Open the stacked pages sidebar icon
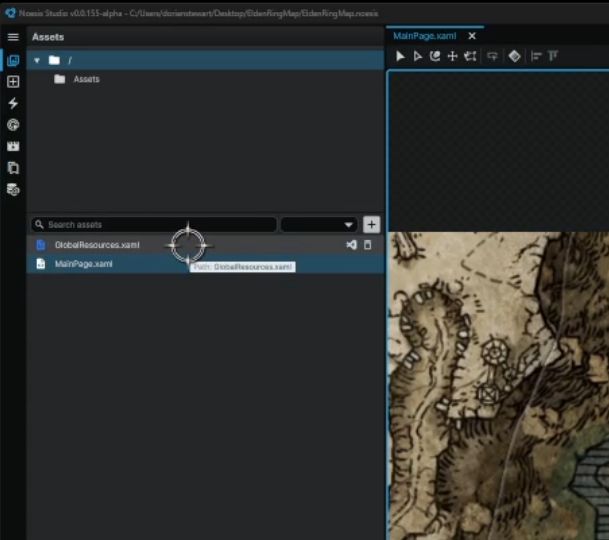The width and height of the screenshot is (609, 540). point(13,168)
